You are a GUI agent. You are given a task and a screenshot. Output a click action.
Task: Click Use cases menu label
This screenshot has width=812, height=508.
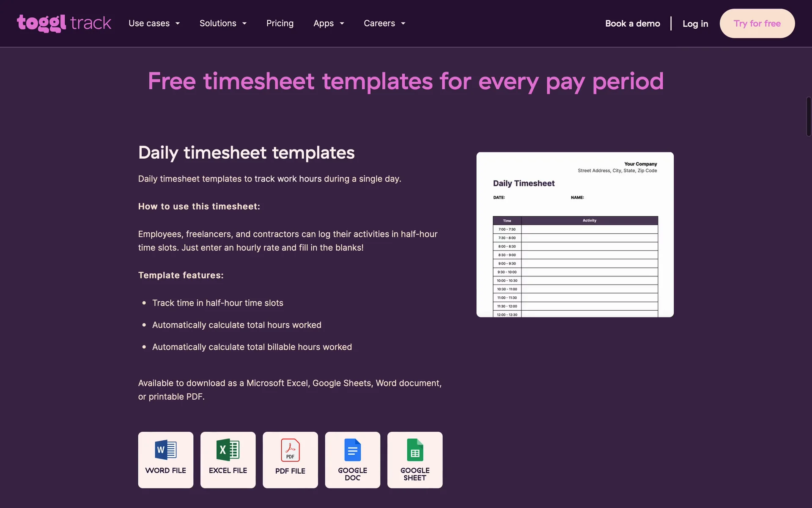point(149,23)
